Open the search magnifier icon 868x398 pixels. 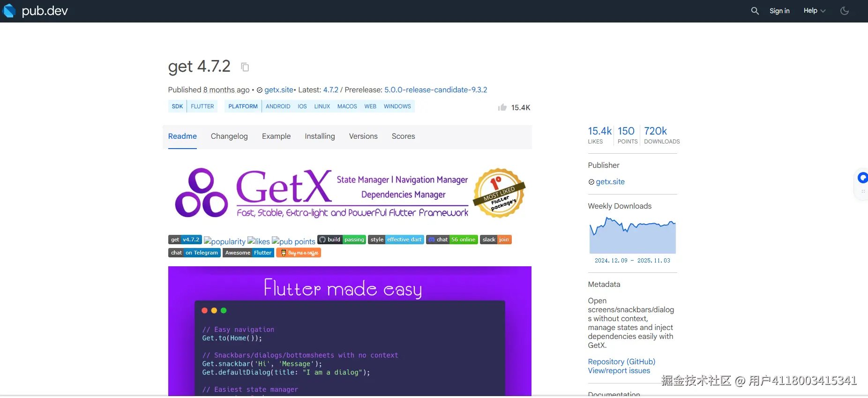click(x=755, y=11)
